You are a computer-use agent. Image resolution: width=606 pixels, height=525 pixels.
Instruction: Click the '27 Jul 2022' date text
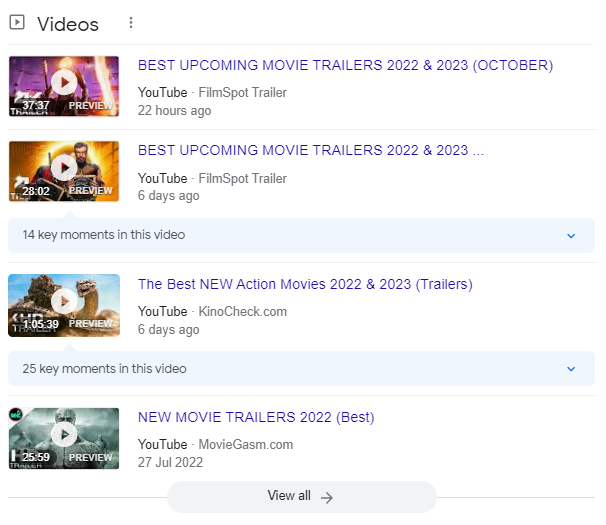click(170, 462)
